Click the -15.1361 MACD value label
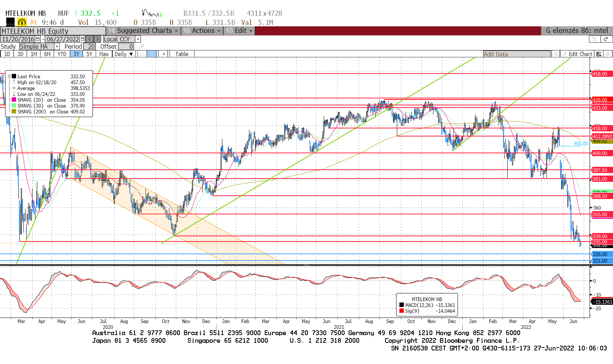 pos(602,302)
